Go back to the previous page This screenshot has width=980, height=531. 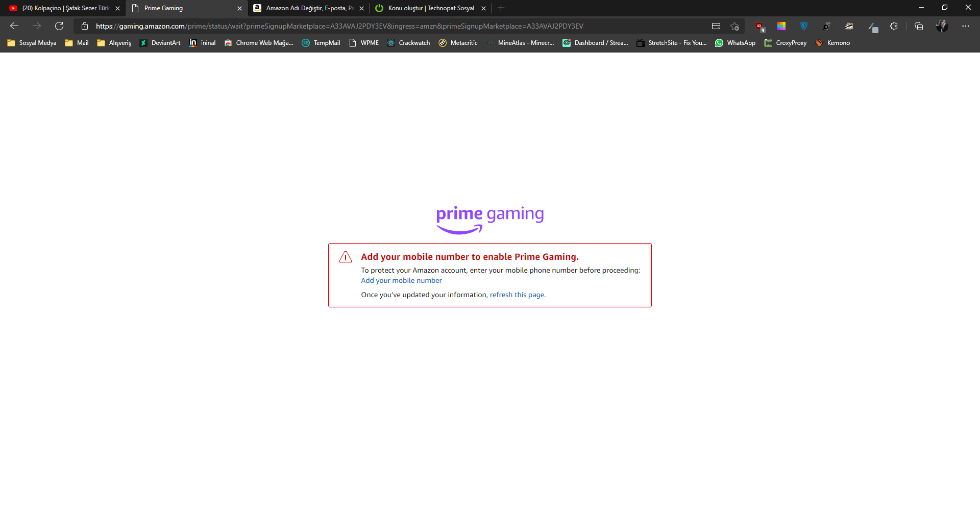(x=14, y=26)
